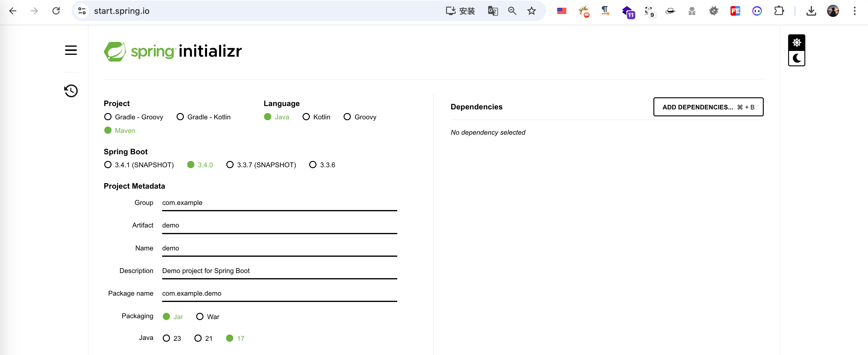
Task: Open the extensions puzzle piece menu
Action: (x=779, y=11)
